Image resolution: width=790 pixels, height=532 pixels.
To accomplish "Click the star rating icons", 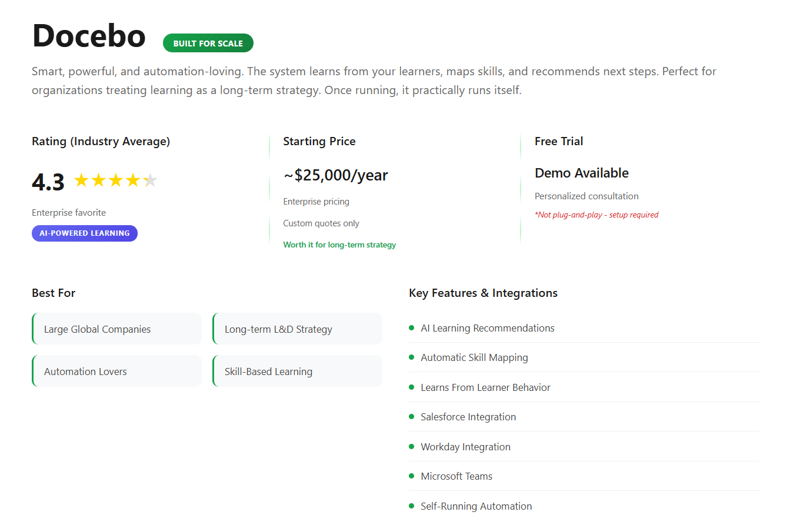I will 116,180.
